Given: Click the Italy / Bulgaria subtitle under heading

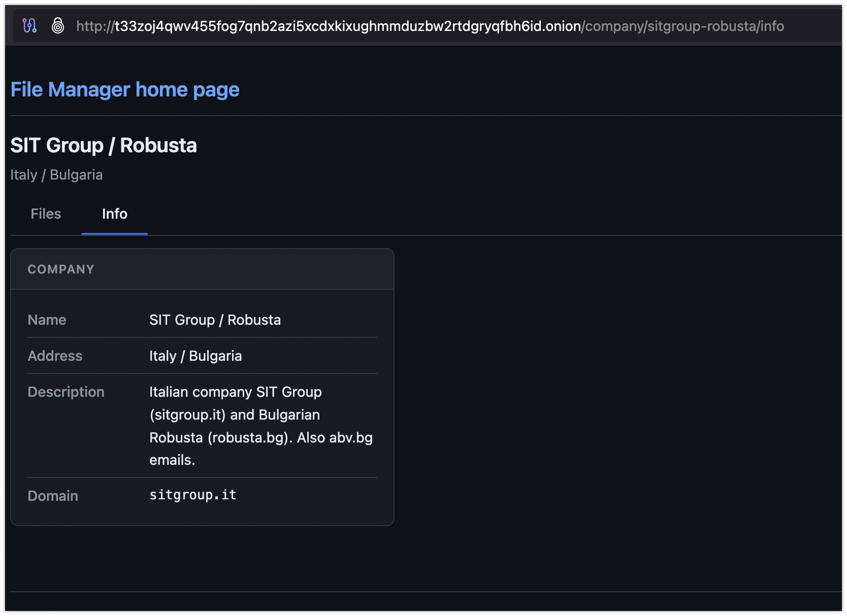Looking at the screenshot, I should tap(56, 175).
